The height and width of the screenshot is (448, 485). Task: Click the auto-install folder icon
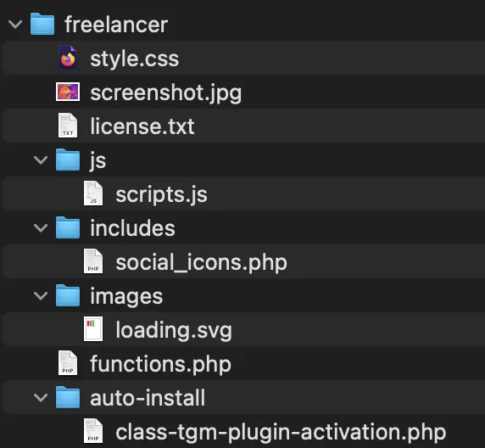(68, 397)
